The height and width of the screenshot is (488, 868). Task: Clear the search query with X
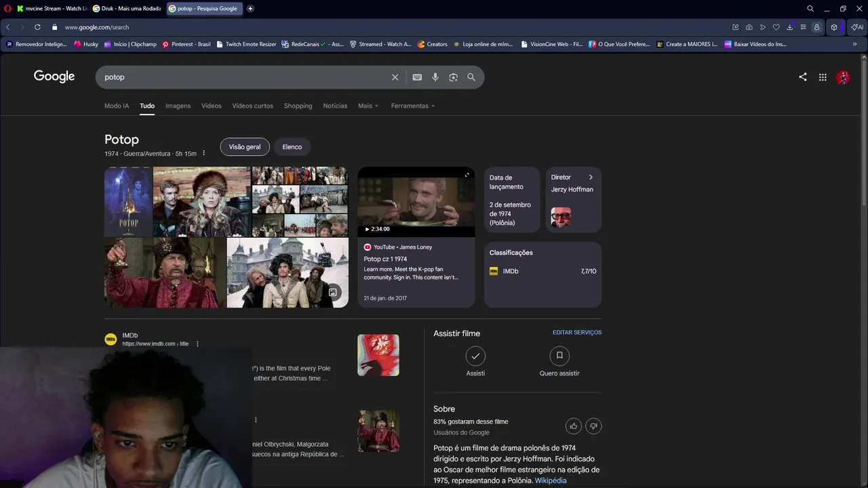pos(395,77)
